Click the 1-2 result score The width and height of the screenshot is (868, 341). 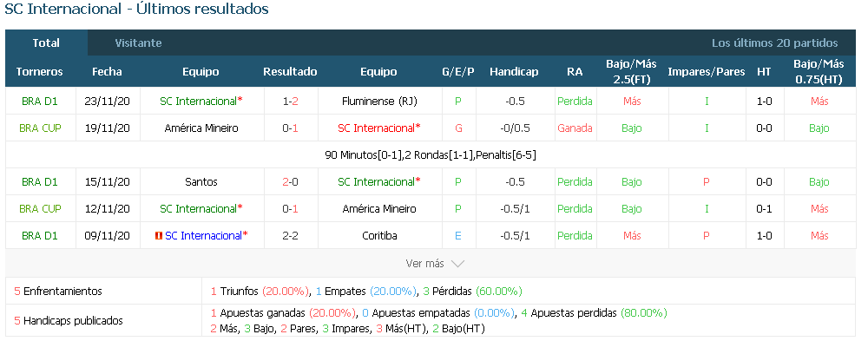(x=290, y=102)
